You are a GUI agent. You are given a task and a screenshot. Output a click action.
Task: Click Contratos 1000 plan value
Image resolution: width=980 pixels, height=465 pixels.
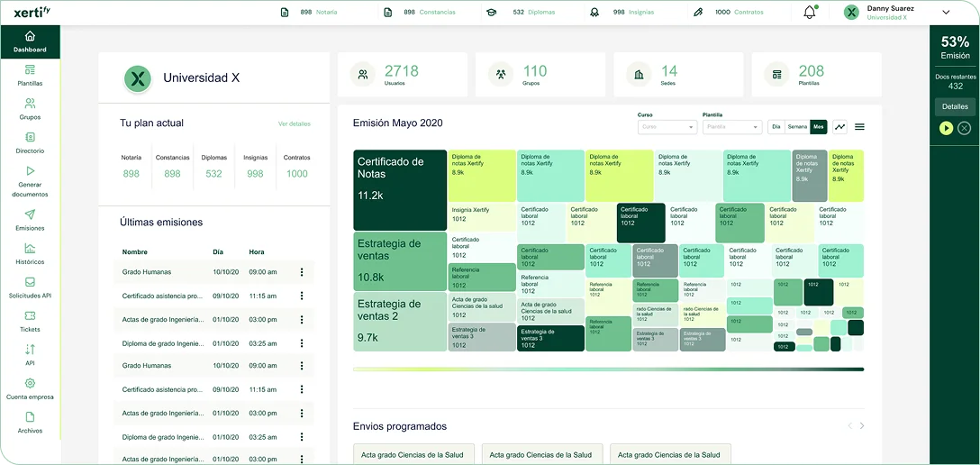(297, 174)
